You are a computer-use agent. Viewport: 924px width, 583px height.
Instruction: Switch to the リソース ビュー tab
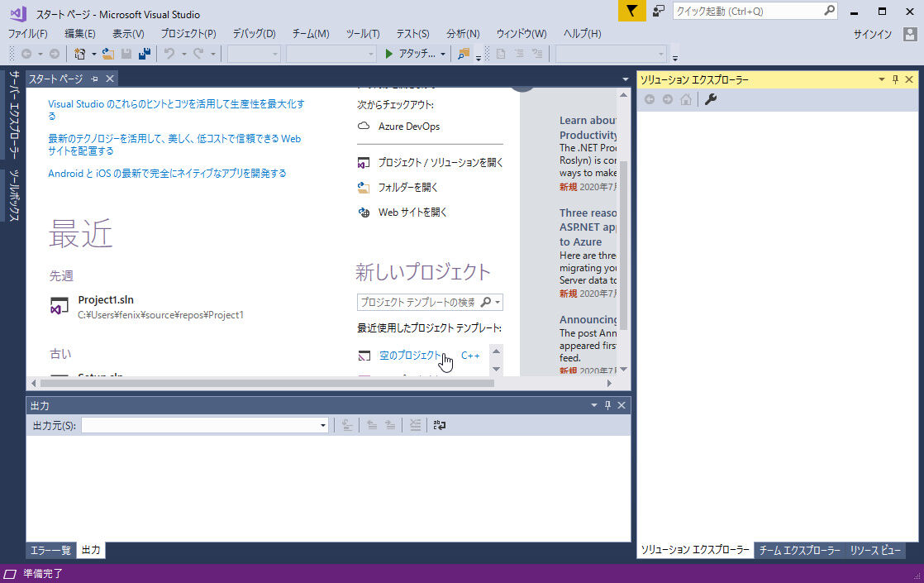click(x=875, y=550)
